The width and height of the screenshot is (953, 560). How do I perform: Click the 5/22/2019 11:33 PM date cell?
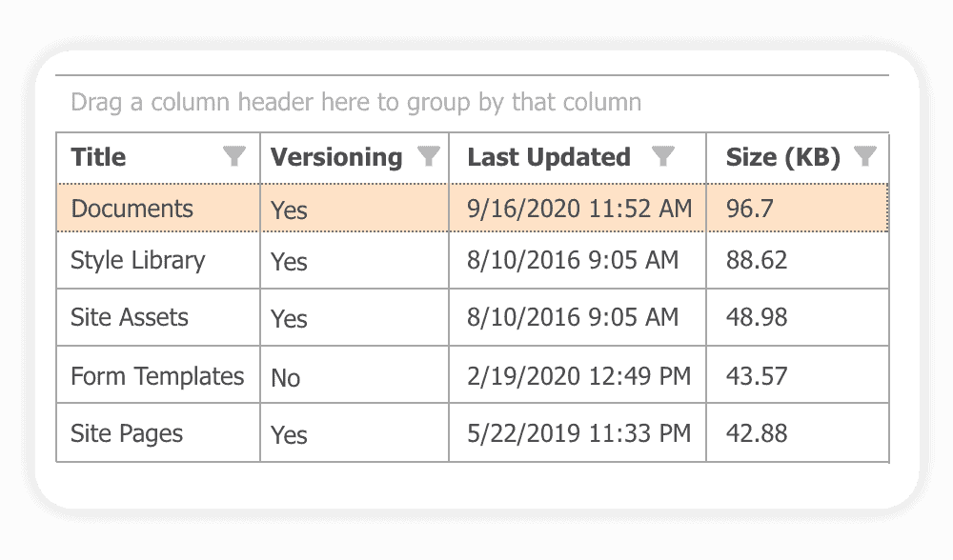579,434
